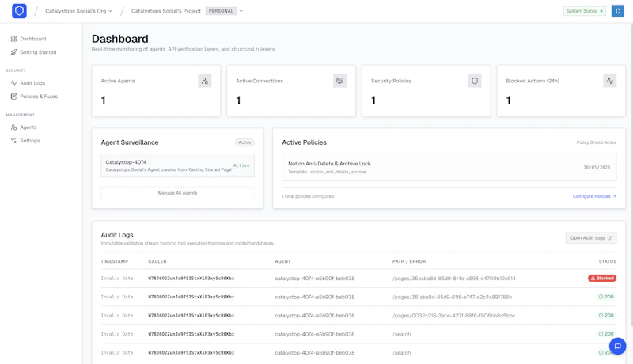Click the edit icon beside Policies & Rules
The width and height of the screenshot is (633, 364).
(13, 97)
